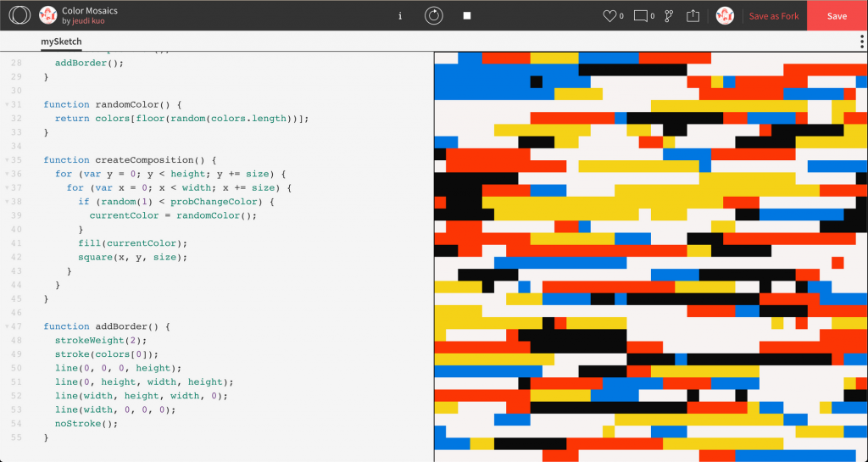868x462 pixels.
Task: Fold the outer for loop at line 36
Action: click(7, 174)
